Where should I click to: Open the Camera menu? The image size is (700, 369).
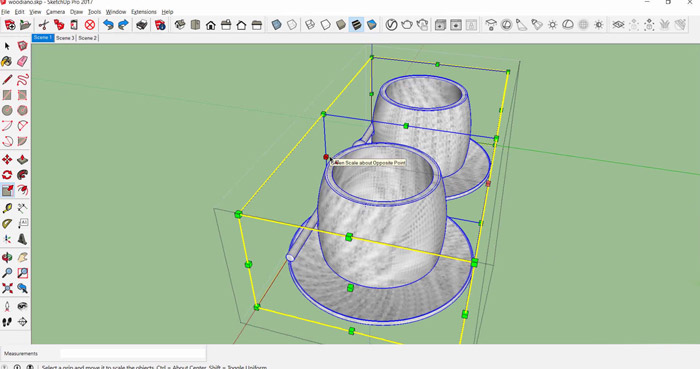(x=55, y=12)
